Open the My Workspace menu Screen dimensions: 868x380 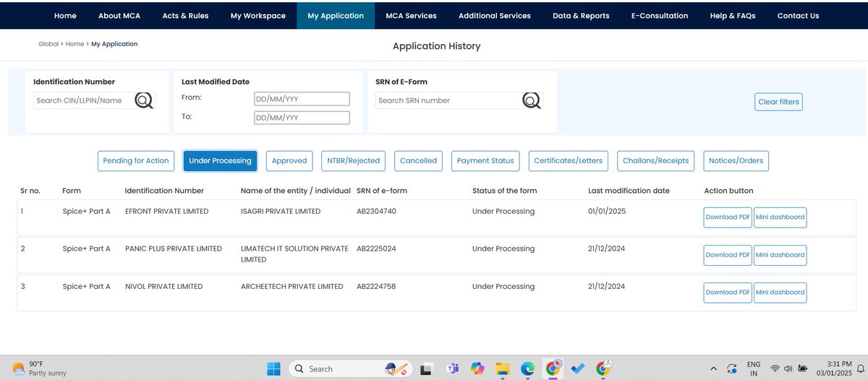(258, 15)
